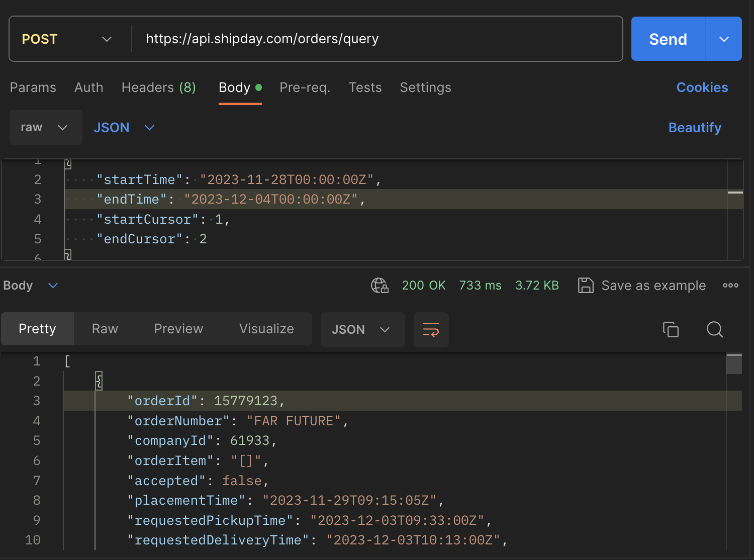Open the Params tab

(33, 87)
